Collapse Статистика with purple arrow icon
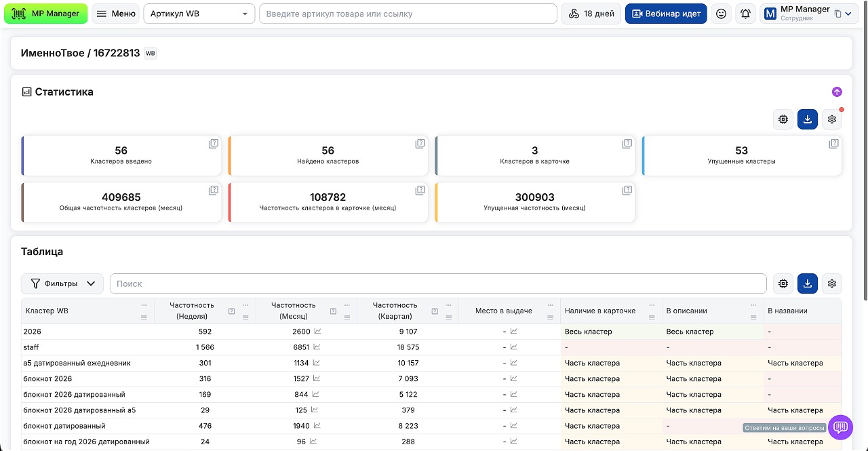Image resolution: width=868 pixels, height=451 pixels. (837, 92)
